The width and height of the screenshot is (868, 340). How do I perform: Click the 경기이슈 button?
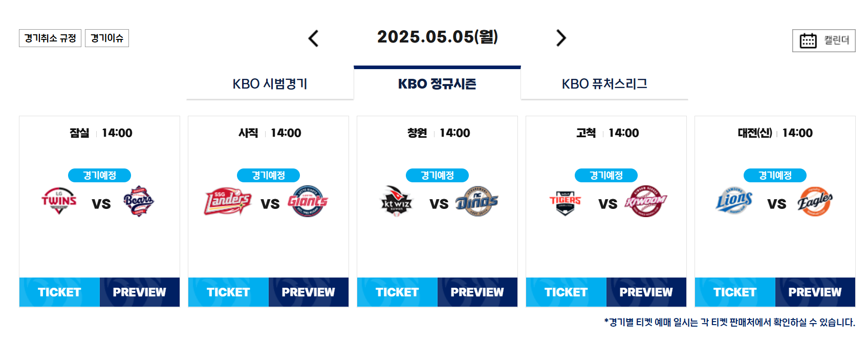[107, 38]
